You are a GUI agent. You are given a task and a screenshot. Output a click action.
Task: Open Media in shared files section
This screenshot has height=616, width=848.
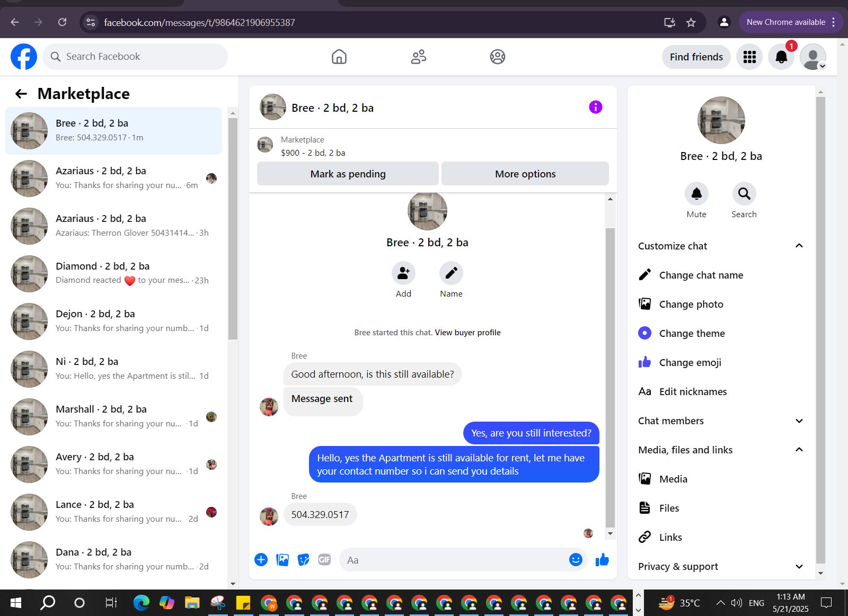(721, 479)
